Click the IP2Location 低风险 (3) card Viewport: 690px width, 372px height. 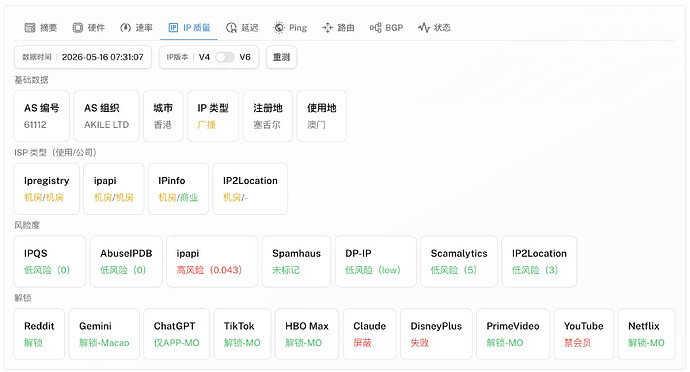[x=539, y=262]
